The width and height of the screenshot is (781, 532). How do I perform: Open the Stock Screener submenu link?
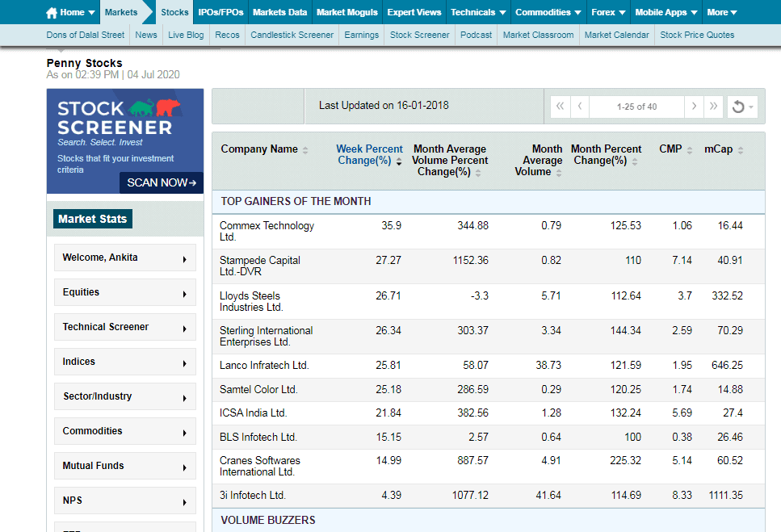[x=419, y=35]
